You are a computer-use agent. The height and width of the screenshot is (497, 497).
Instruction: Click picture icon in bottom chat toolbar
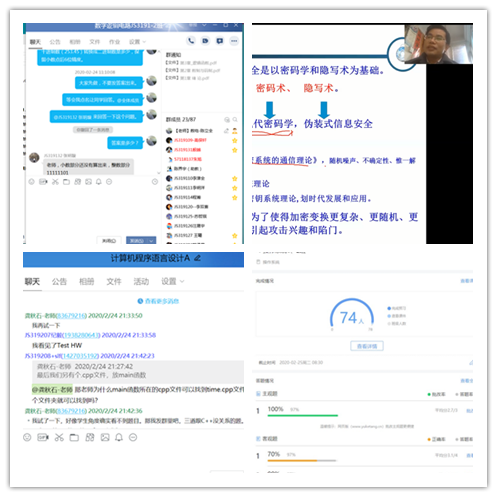click(105, 437)
